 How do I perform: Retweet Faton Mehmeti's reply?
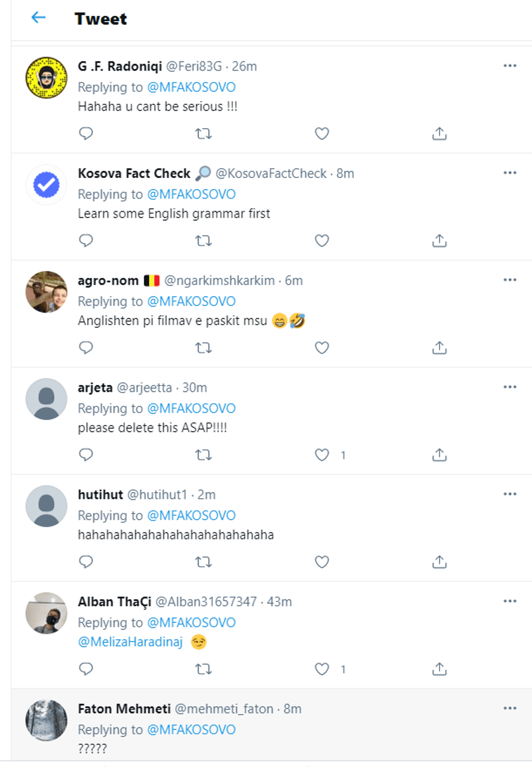coord(203,764)
